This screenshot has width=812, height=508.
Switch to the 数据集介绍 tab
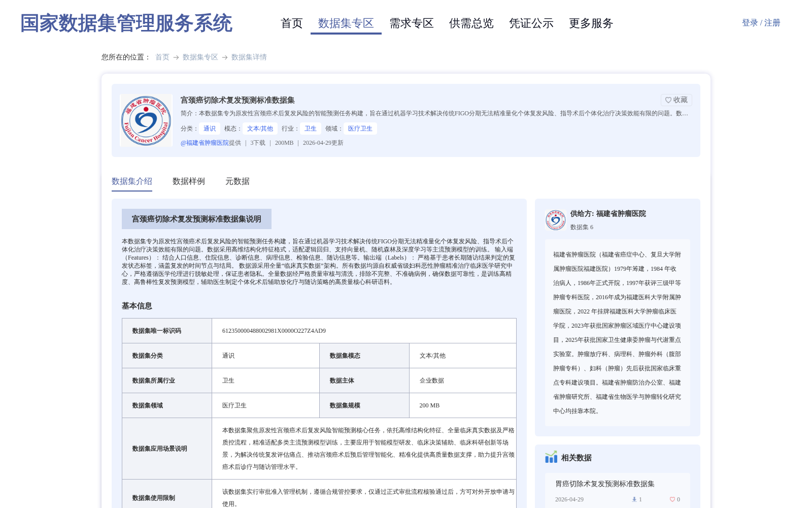coord(132,181)
